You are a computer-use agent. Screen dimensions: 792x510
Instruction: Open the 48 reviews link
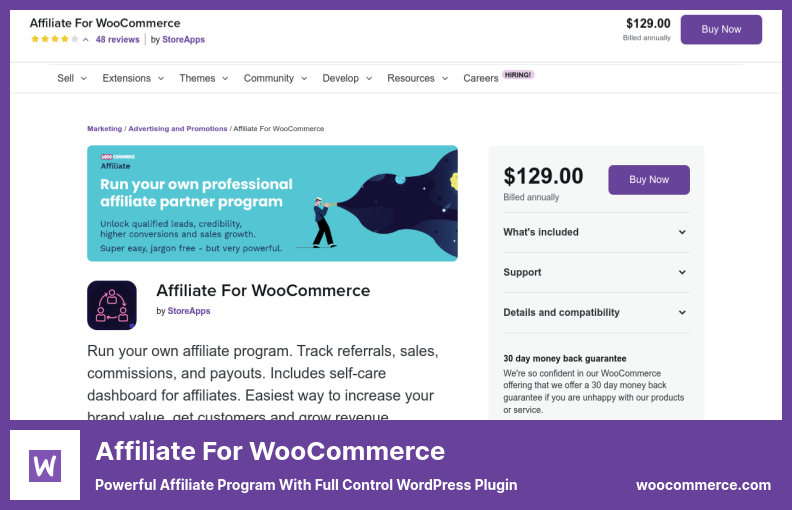117,39
